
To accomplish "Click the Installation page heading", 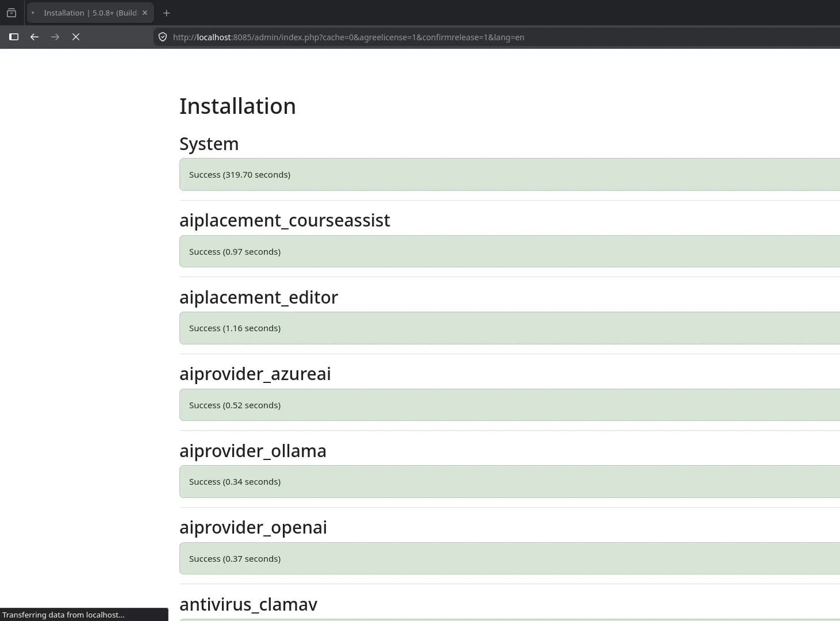I will point(237,106).
